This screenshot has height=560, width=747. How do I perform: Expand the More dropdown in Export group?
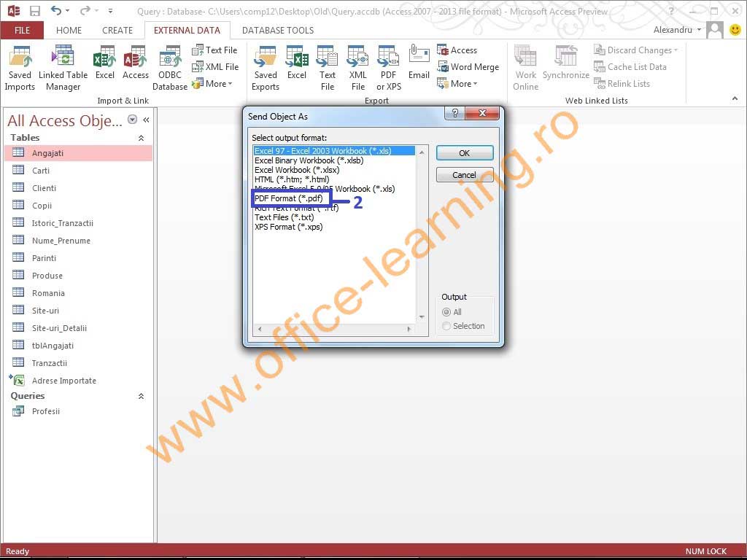pos(457,84)
